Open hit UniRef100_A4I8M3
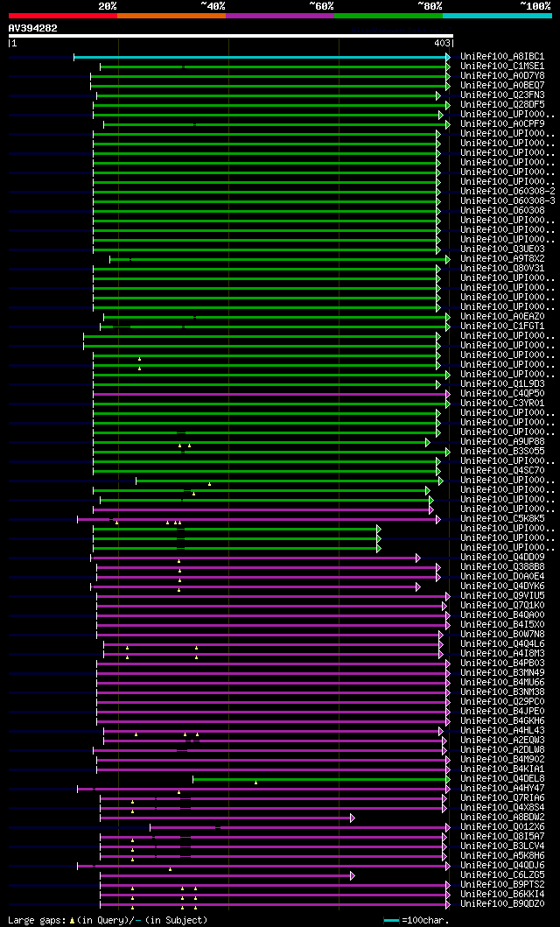 tap(503, 654)
